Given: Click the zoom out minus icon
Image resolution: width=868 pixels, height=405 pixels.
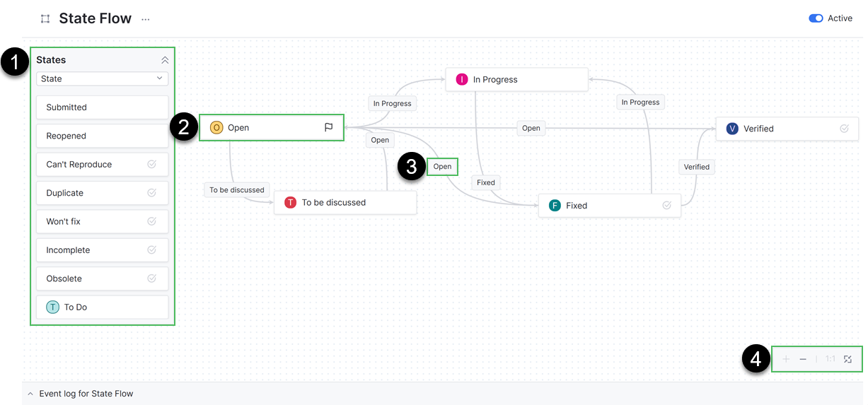Looking at the screenshot, I should tap(803, 359).
